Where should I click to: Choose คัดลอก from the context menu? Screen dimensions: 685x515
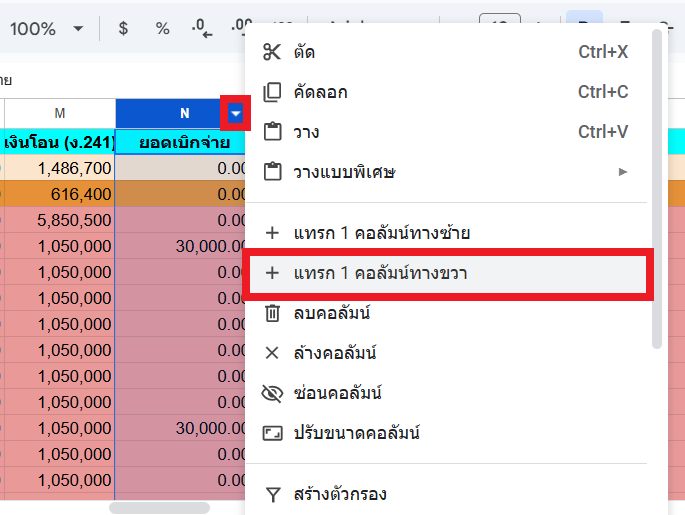[x=446, y=92]
